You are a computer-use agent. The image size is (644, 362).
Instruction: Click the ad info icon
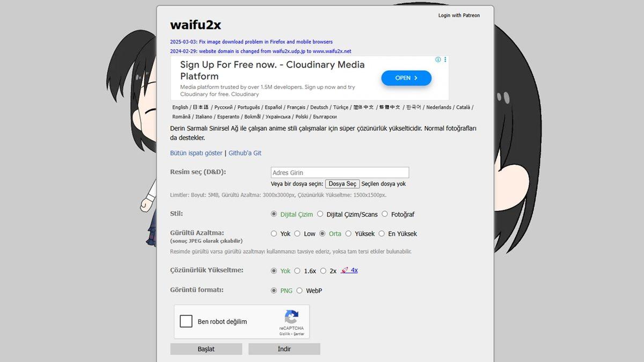pos(438,60)
